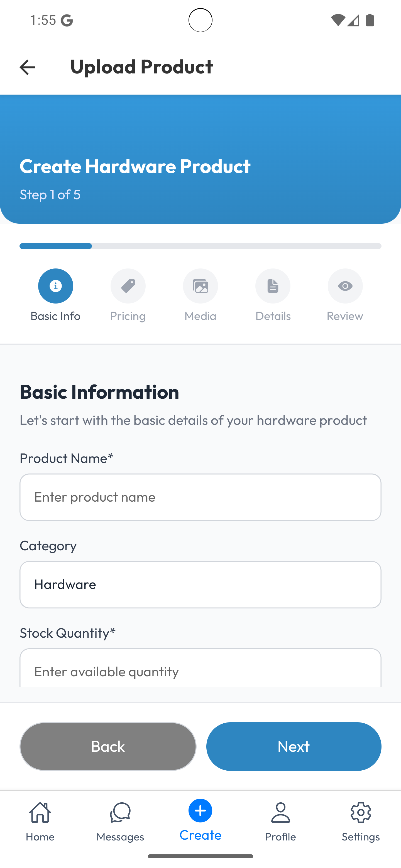Click the grey Back button
Screen dimensions: 401x868
point(108,746)
